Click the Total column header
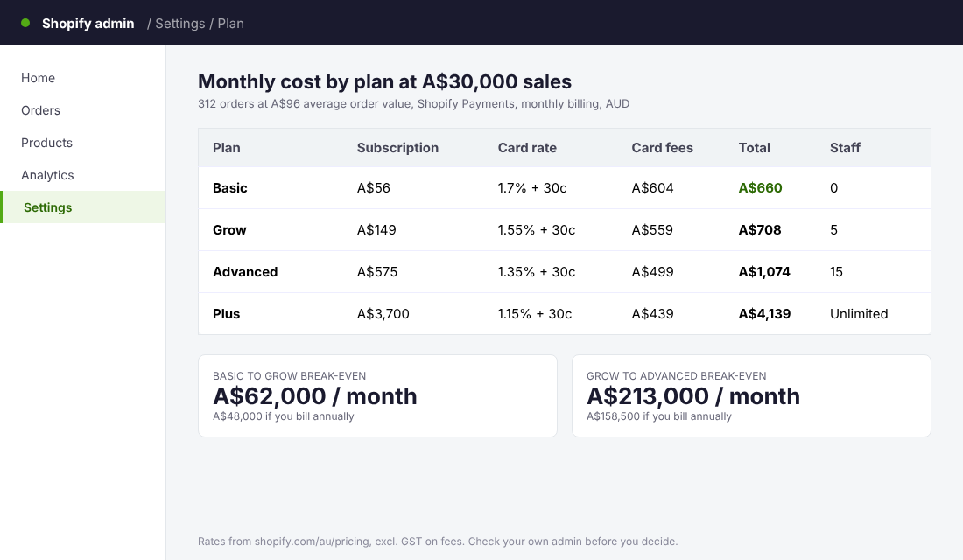Viewport: 963px width, 560px height. [754, 147]
